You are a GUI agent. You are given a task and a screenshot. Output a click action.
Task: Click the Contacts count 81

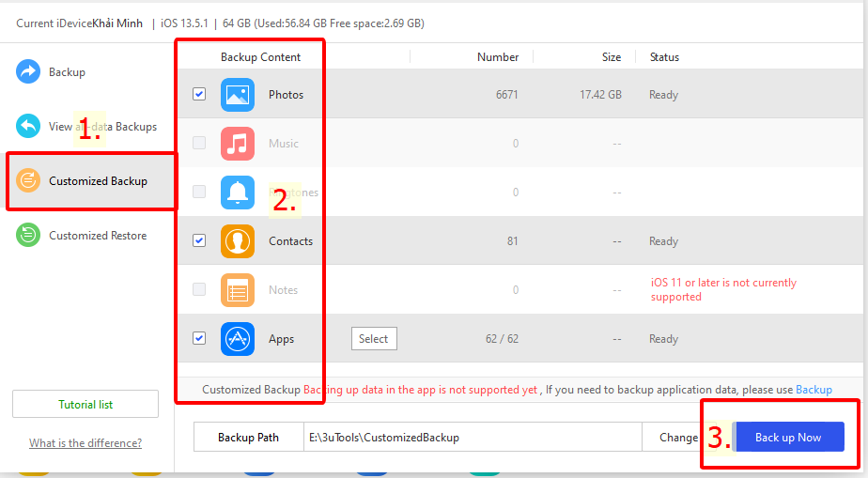click(513, 241)
